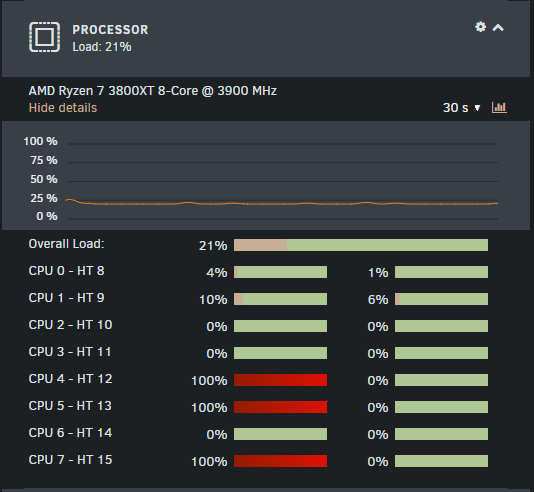The image size is (534, 492).
Task: Click the HT 8 1% value
Action: point(378,272)
